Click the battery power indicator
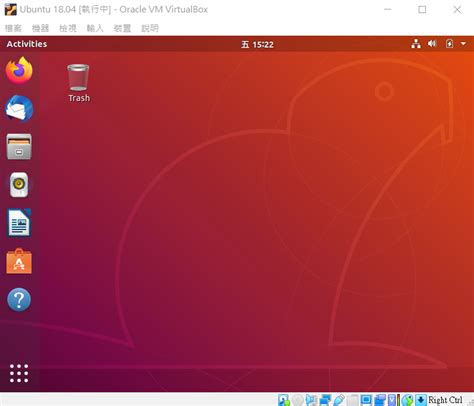 [449, 44]
